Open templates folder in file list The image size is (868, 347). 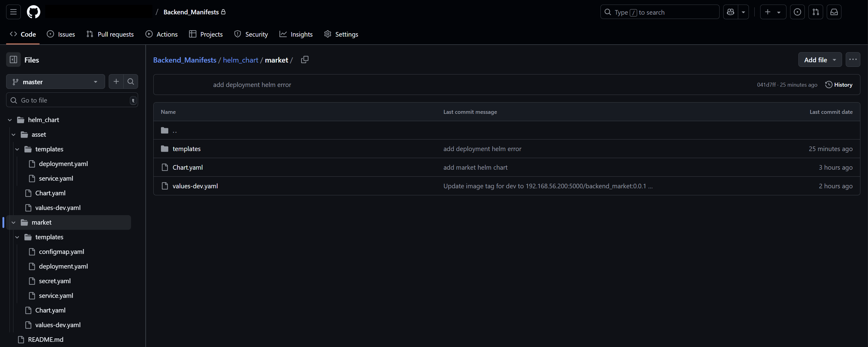tap(186, 149)
